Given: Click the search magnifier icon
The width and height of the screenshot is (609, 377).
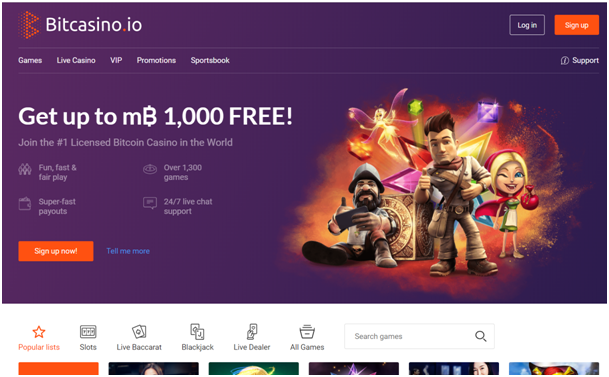Looking at the screenshot, I should [x=480, y=336].
